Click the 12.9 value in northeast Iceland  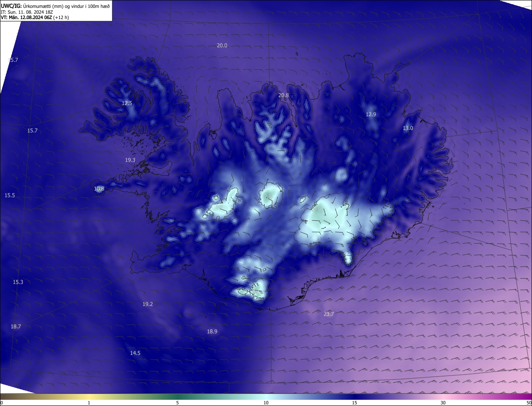pos(371,114)
